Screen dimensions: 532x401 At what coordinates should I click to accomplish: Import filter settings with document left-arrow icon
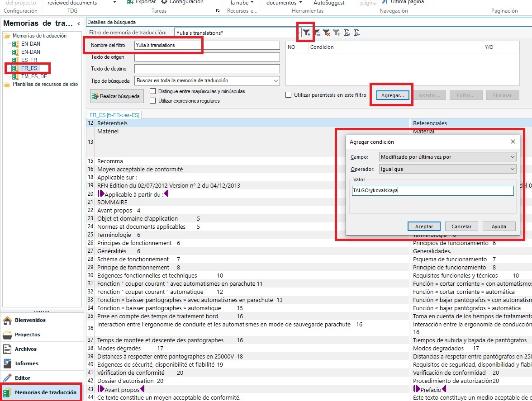tap(357, 33)
